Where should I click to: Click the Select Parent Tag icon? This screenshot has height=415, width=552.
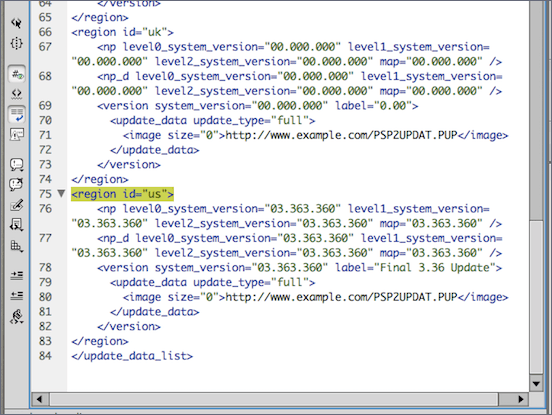click(17, 23)
